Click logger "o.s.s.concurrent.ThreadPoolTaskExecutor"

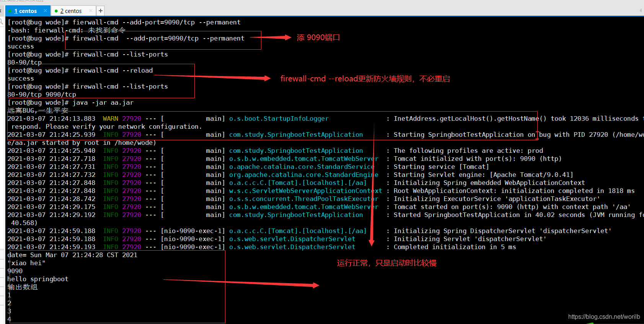303,199
